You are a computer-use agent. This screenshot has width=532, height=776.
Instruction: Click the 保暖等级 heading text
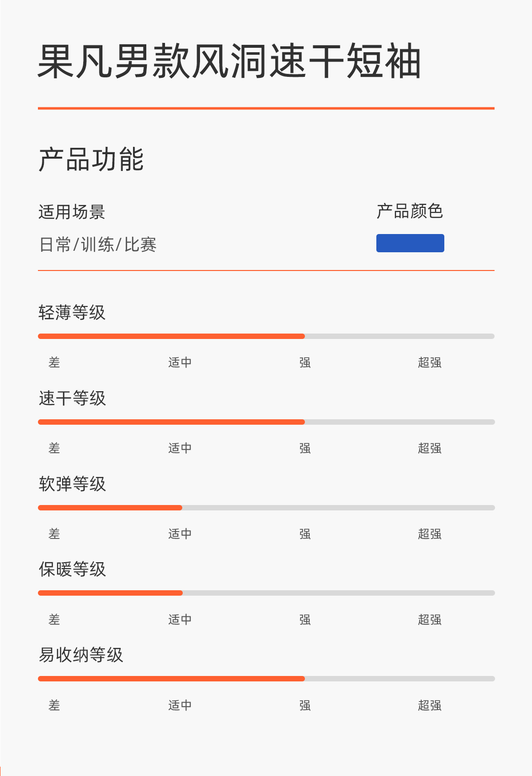[x=72, y=570]
